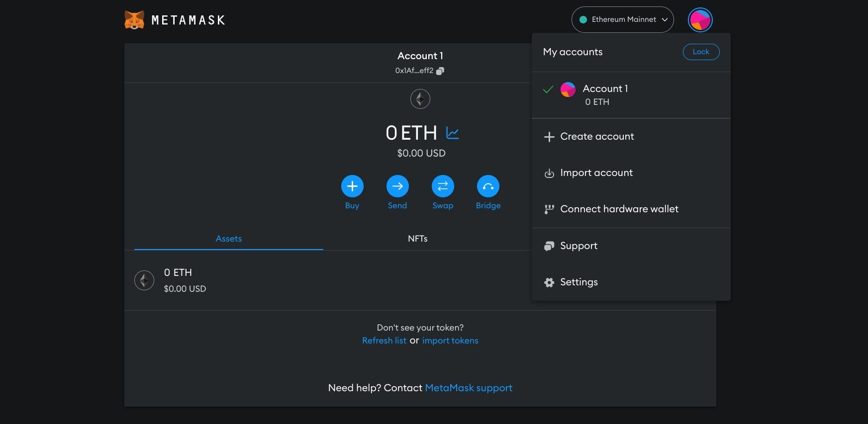Select Account 1 in the accounts menu
The width and height of the screenshot is (868, 424).
(x=631, y=95)
